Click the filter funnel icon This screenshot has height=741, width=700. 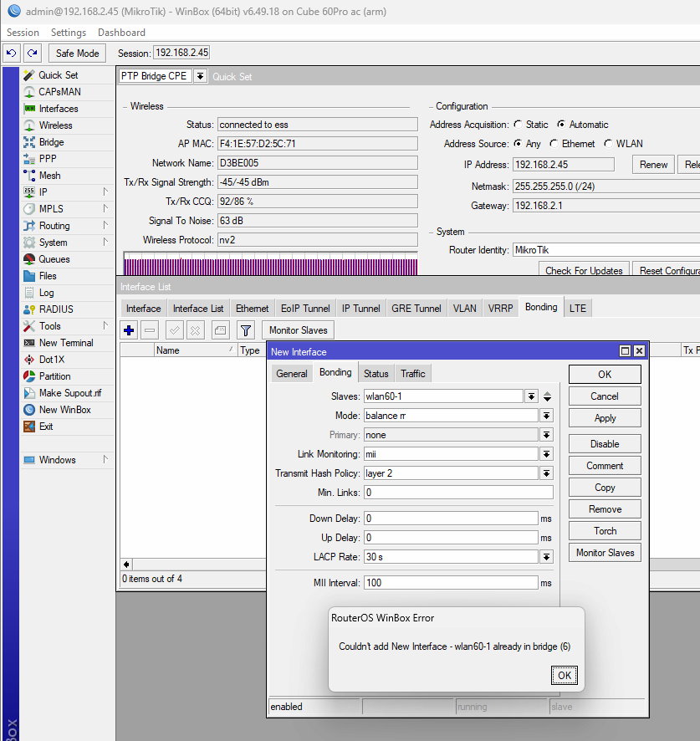(x=245, y=330)
